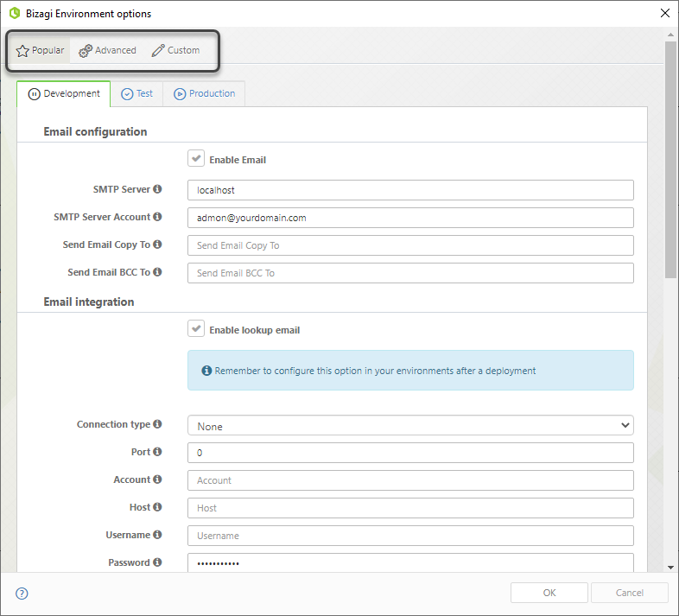The width and height of the screenshot is (679, 616).
Task: Click the Port info icon
Action: 157,452
